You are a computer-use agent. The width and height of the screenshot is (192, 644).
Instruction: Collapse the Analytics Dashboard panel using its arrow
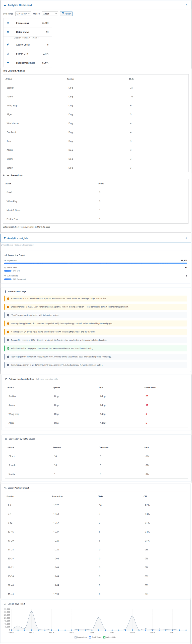(186, 5)
